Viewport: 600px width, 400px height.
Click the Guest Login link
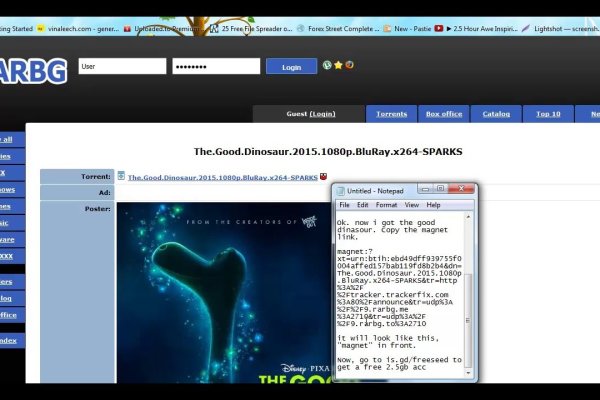point(322,114)
